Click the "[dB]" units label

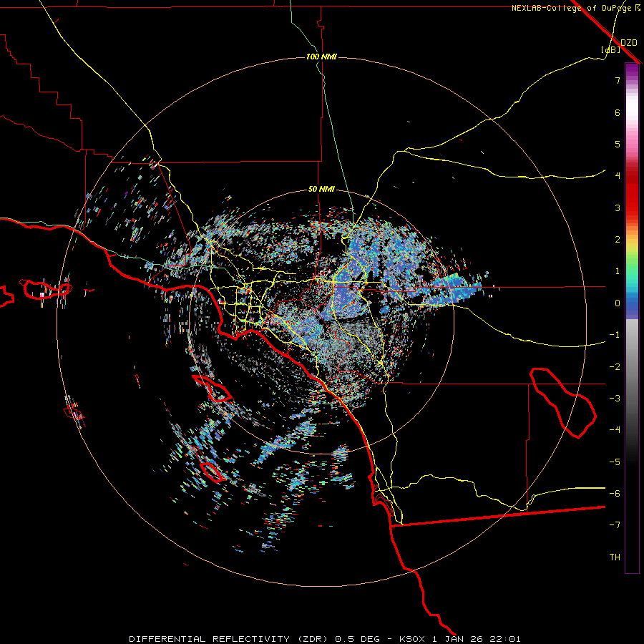(x=611, y=50)
